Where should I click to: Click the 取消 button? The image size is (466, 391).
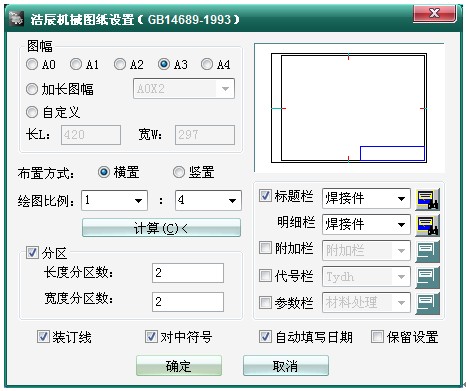[286, 366]
